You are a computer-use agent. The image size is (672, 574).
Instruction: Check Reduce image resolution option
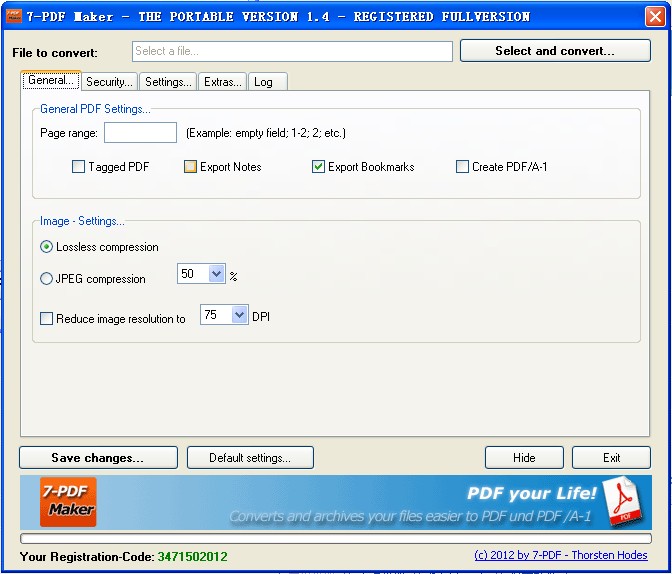coord(46,319)
